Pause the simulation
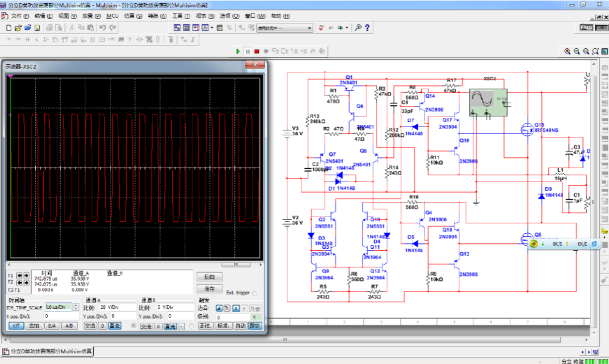This screenshot has height=364, width=609. 247,51
